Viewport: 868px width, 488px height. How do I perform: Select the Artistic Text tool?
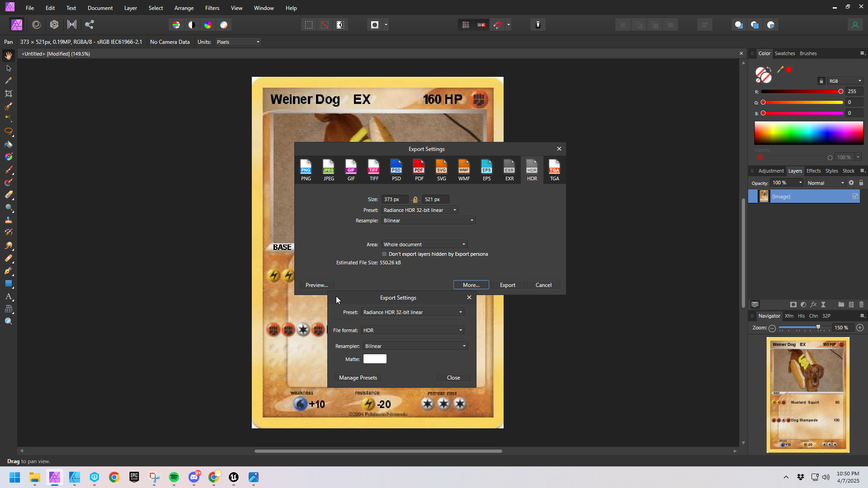click(9, 296)
